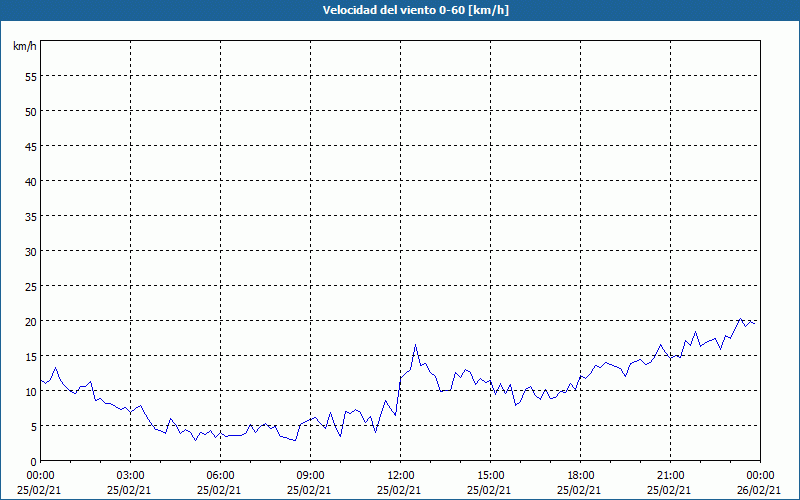The image size is (800, 500).
Task: Select the 50 y-axis tick label
Action: point(31,112)
